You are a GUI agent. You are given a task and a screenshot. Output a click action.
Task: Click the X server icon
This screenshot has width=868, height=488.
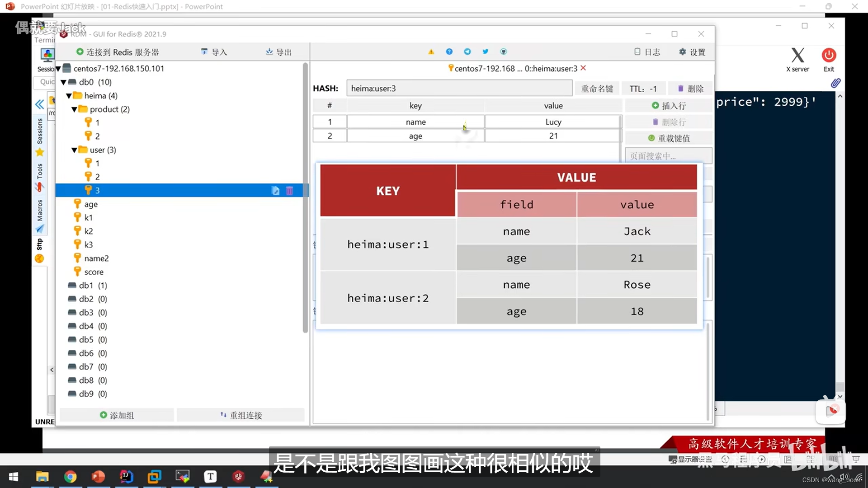(x=797, y=56)
